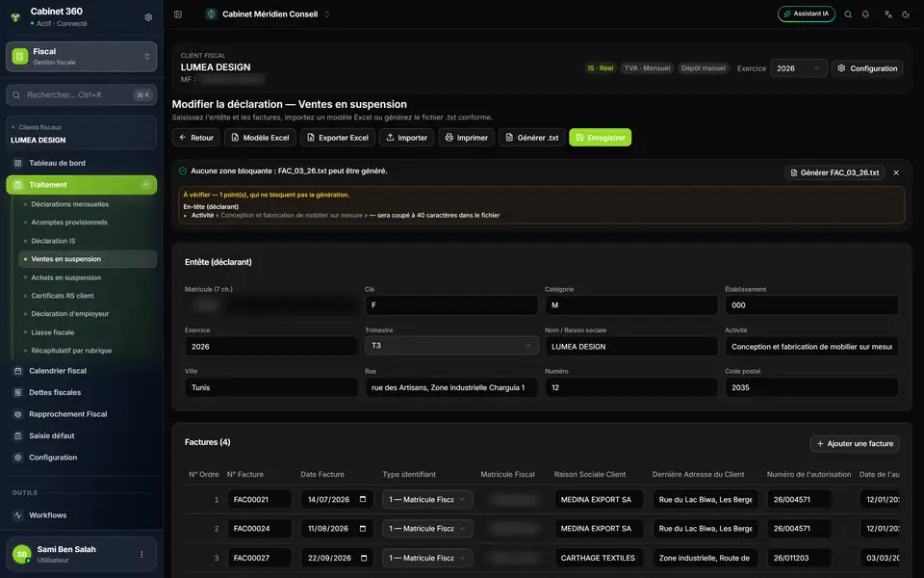Open the Exercice 2026 dropdown in the header
The image size is (924, 578).
pyautogui.click(x=799, y=68)
